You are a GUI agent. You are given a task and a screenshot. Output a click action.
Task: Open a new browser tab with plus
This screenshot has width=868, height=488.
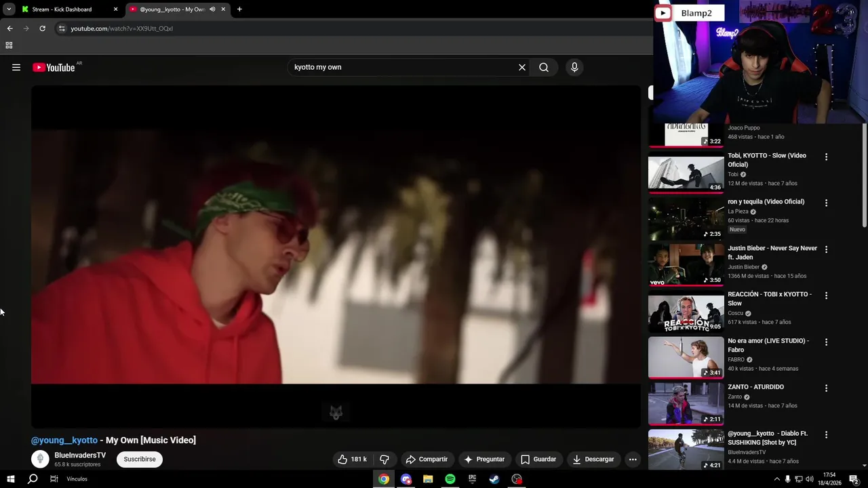(239, 9)
